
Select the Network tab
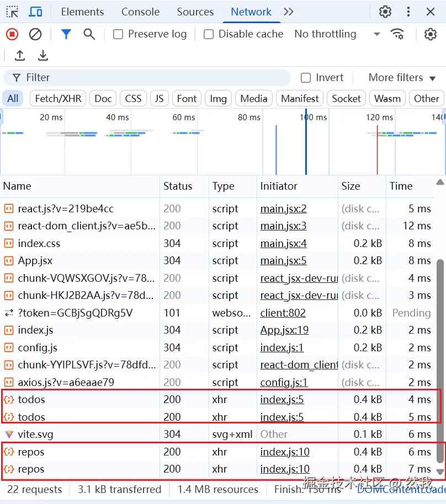(251, 12)
